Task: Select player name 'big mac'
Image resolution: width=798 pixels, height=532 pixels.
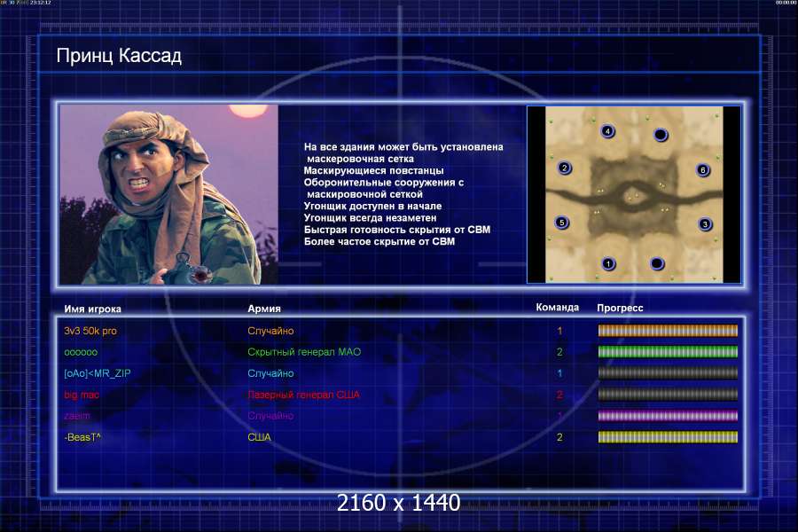Action: click(x=82, y=395)
